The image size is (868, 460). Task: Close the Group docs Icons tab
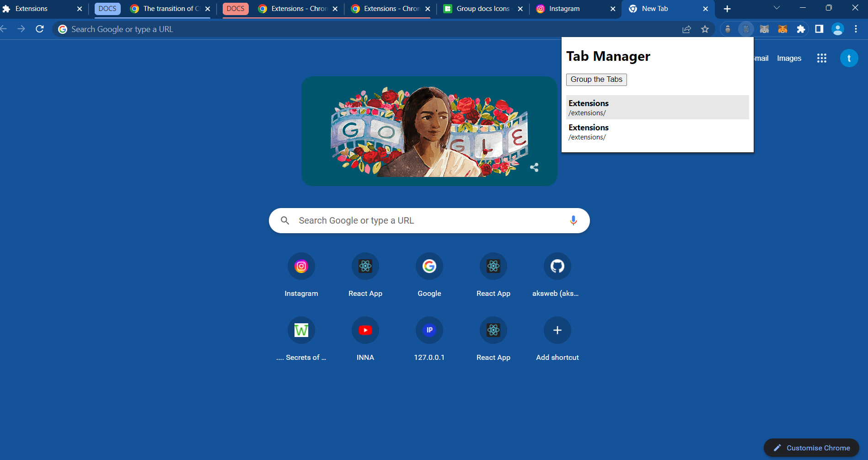520,9
